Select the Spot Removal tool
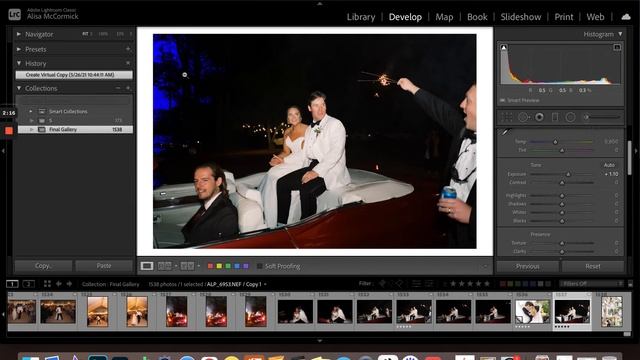Viewport: 640px width, 360px height. click(x=523, y=118)
